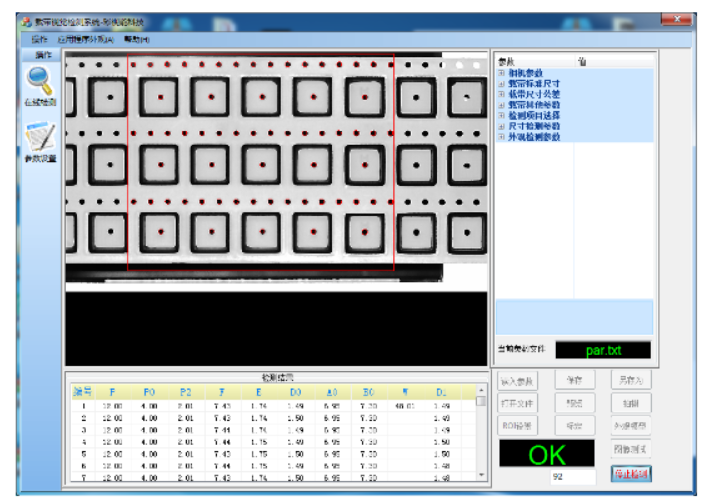
Task: Click the D0 column header
Action: point(295,392)
